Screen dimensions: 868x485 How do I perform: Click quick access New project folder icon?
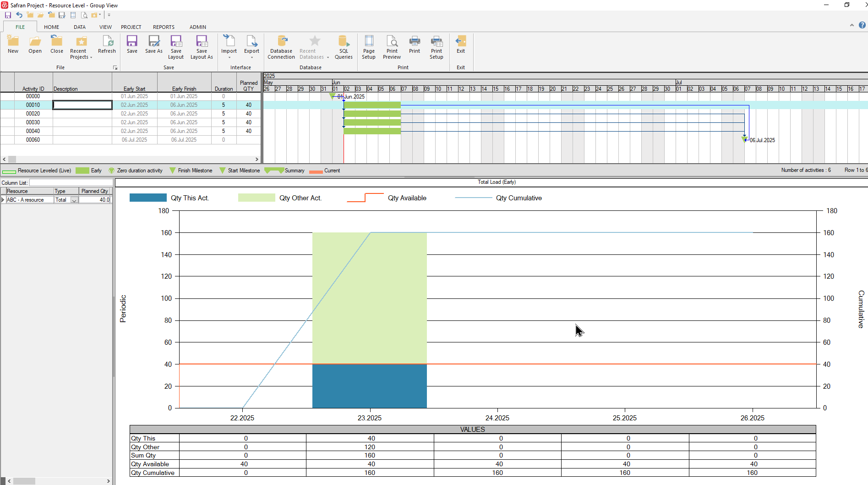click(30, 15)
